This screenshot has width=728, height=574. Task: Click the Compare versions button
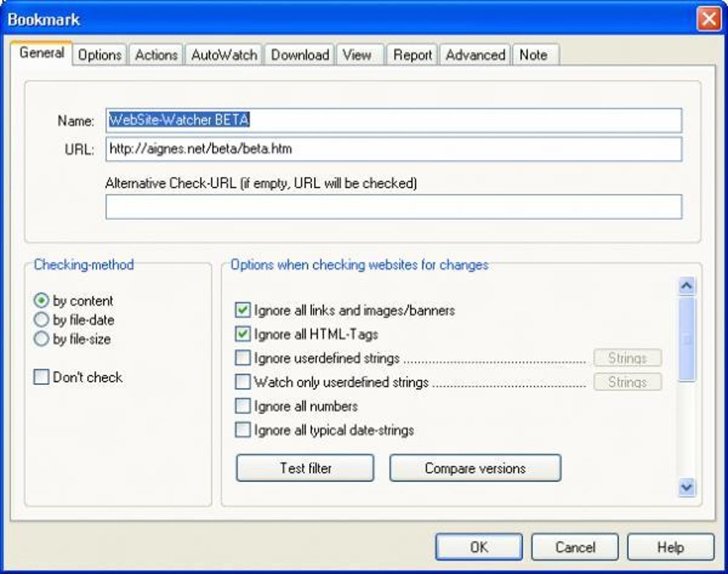click(475, 468)
